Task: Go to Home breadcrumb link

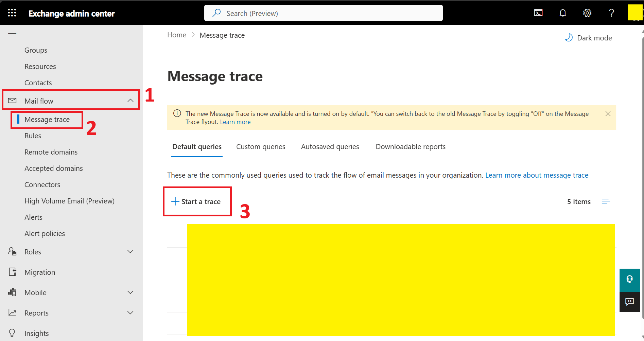Action: [x=177, y=35]
